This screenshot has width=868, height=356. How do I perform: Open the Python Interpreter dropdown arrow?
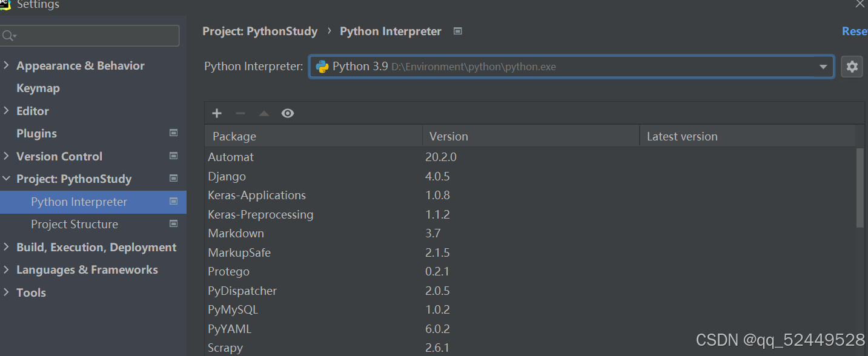pyautogui.click(x=823, y=67)
